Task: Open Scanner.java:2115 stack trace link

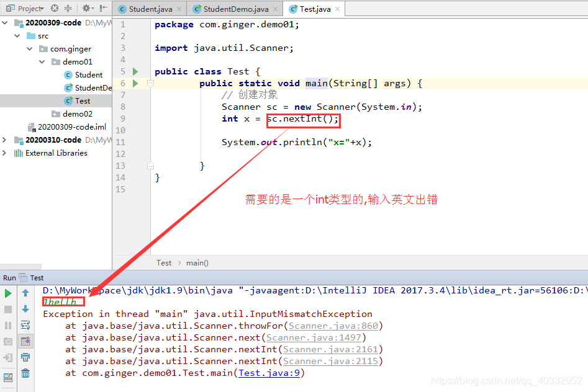Action: 330,361
